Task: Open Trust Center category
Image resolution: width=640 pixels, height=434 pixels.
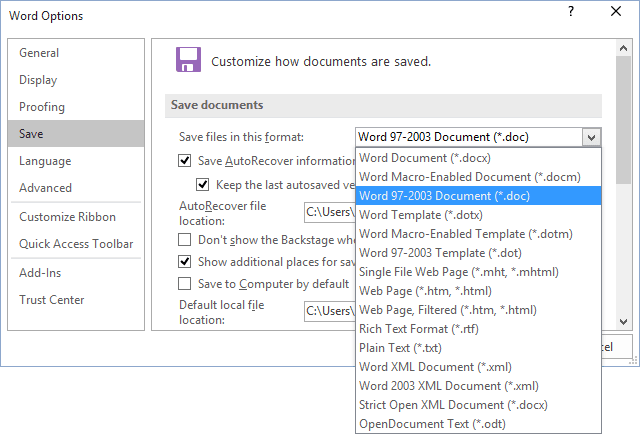Action: pyautogui.click(x=76, y=300)
